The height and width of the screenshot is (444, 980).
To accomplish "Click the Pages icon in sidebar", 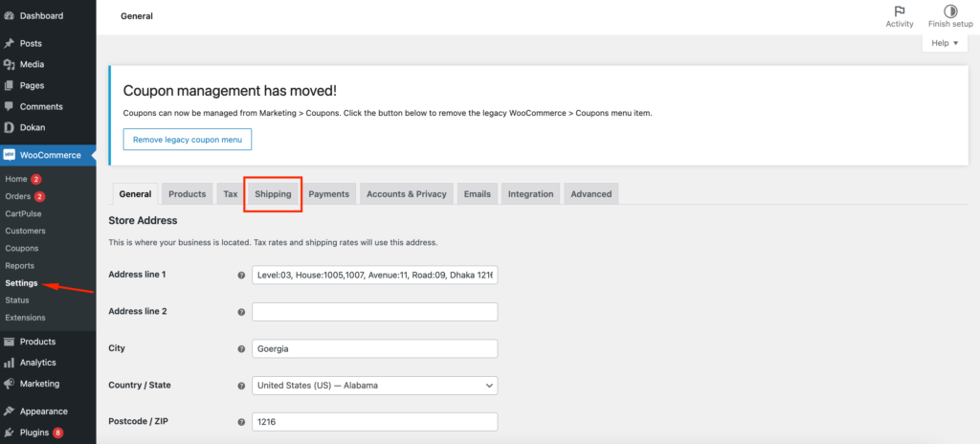I will 10,86.
